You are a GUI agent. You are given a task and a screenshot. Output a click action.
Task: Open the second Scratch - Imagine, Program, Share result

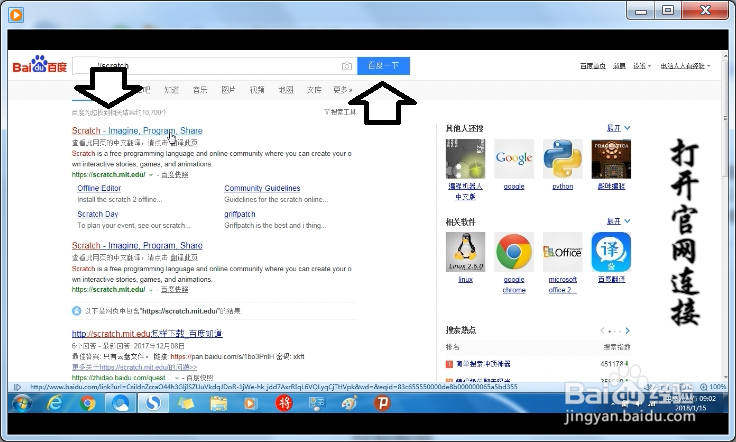click(x=137, y=245)
